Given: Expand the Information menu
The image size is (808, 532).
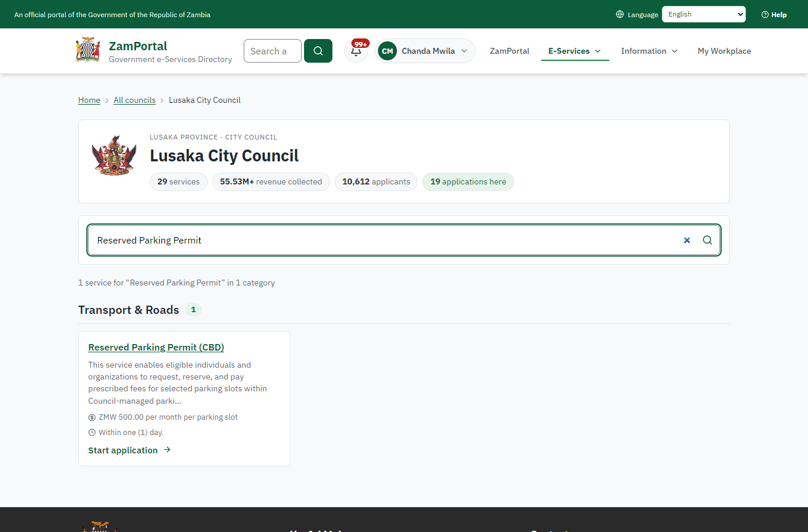Looking at the screenshot, I should (649, 51).
